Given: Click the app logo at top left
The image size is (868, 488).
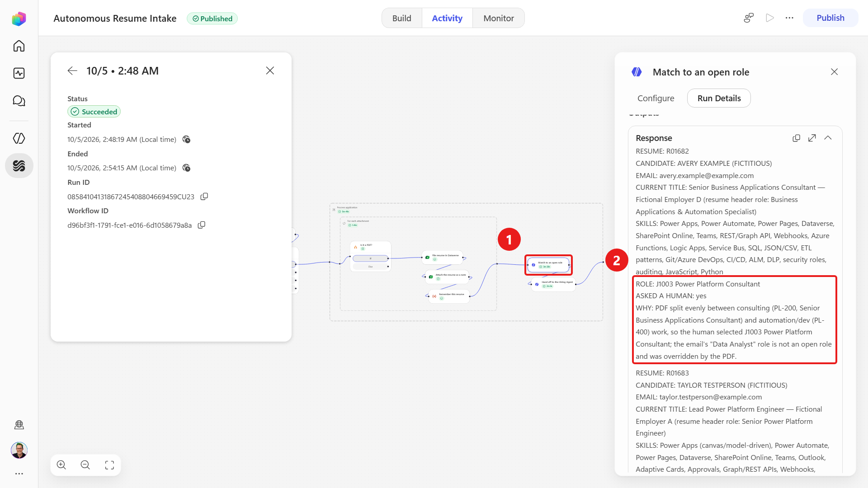Looking at the screenshot, I should (x=19, y=19).
